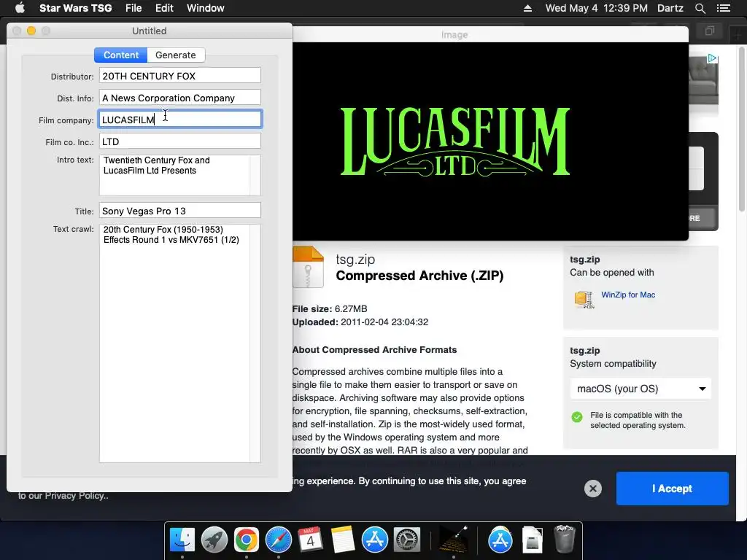
Task: Click the Film co. Inc. field with LTD
Action: coord(180,141)
